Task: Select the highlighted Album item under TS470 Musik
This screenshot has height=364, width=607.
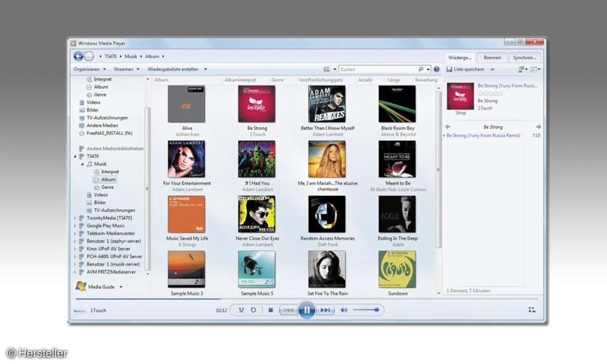Action: pyautogui.click(x=104, y=179)
